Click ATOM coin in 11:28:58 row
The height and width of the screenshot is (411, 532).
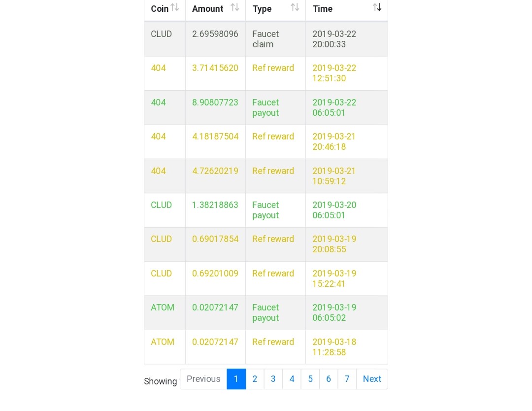click(x=163, y=342)
